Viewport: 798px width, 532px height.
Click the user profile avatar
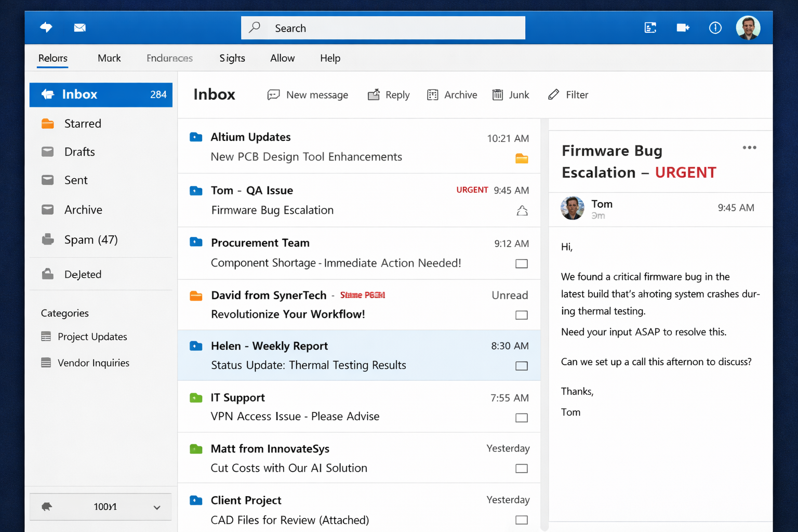point(748,28)
